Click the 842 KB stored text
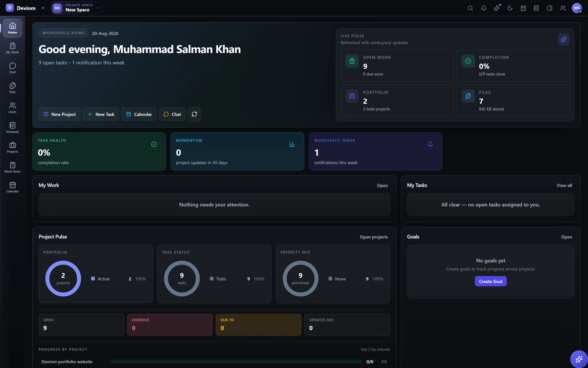 [x=491, y=109]
